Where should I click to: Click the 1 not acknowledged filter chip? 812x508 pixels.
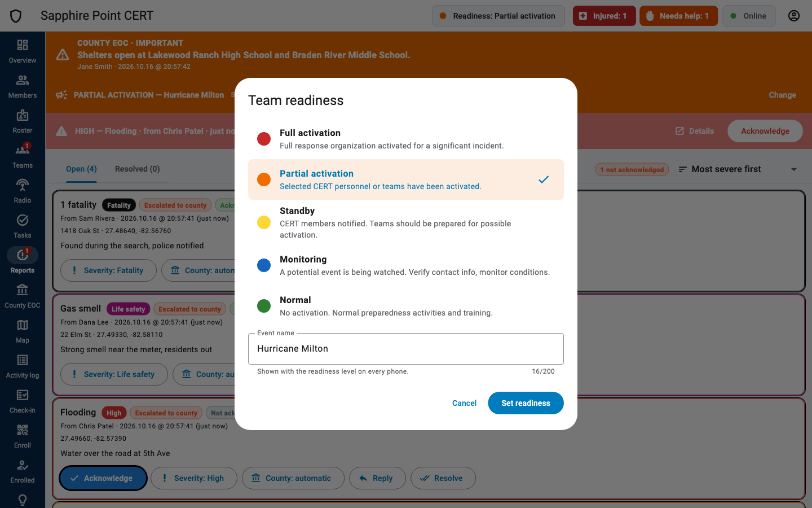pos(632,169)
